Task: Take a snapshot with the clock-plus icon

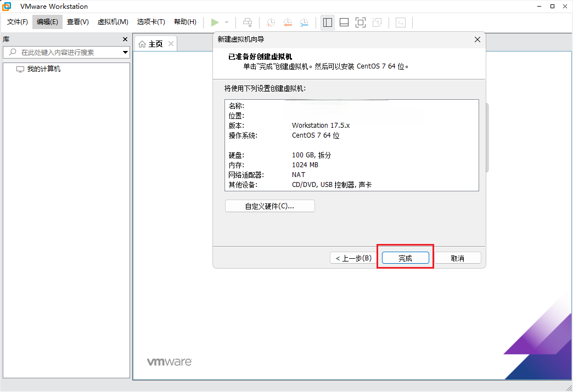Action: click(x=271, y=22)
